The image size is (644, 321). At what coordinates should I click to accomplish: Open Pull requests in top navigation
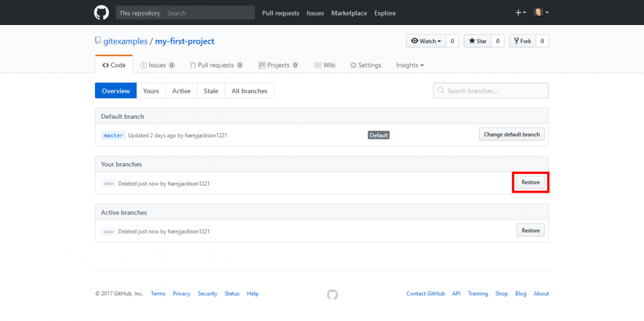pos(280,13)
